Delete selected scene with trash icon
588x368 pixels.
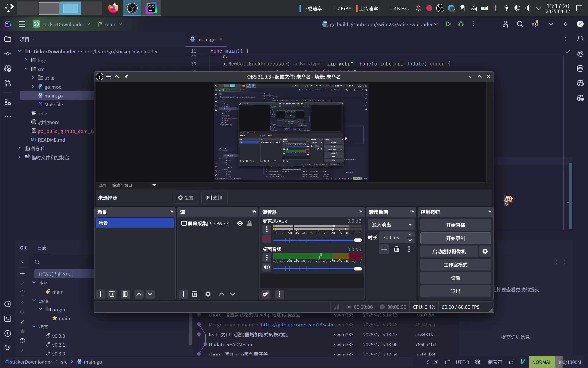click(x=112, y=294)
